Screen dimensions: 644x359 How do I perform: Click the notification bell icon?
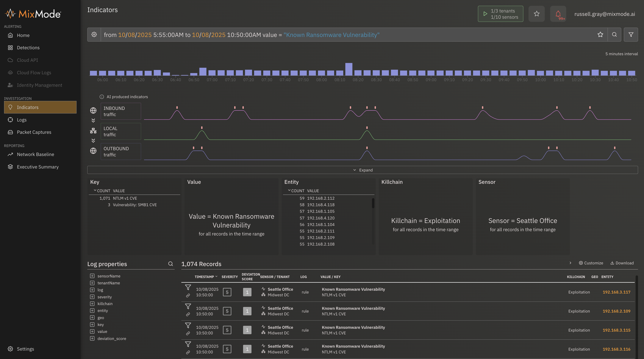tap(558, 14)
